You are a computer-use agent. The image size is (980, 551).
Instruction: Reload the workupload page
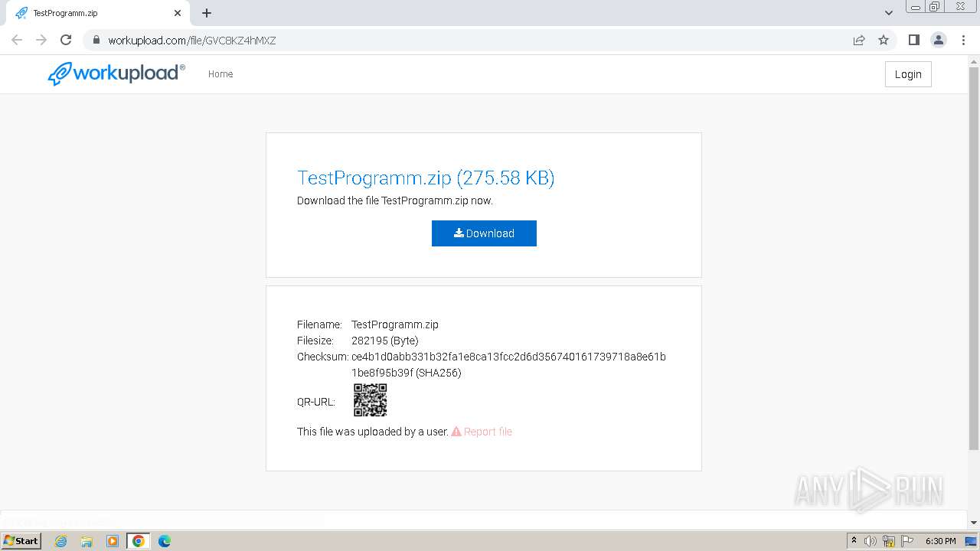coord(66,40)
